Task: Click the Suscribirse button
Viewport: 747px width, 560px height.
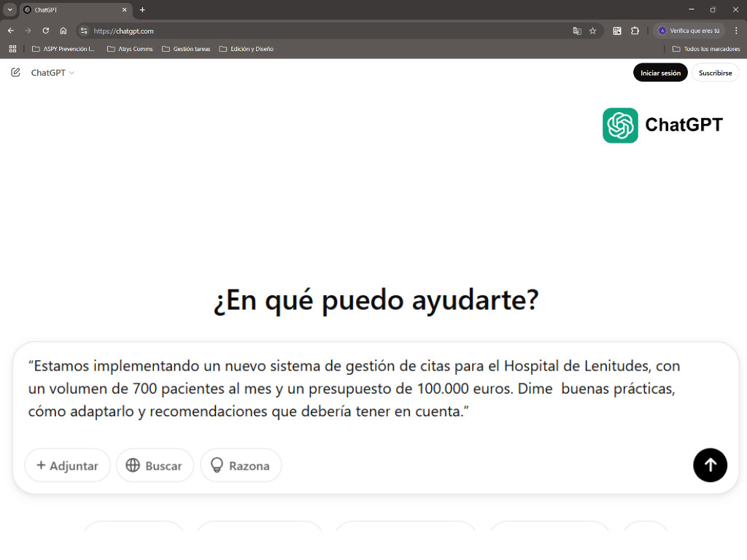Action: 715,73
